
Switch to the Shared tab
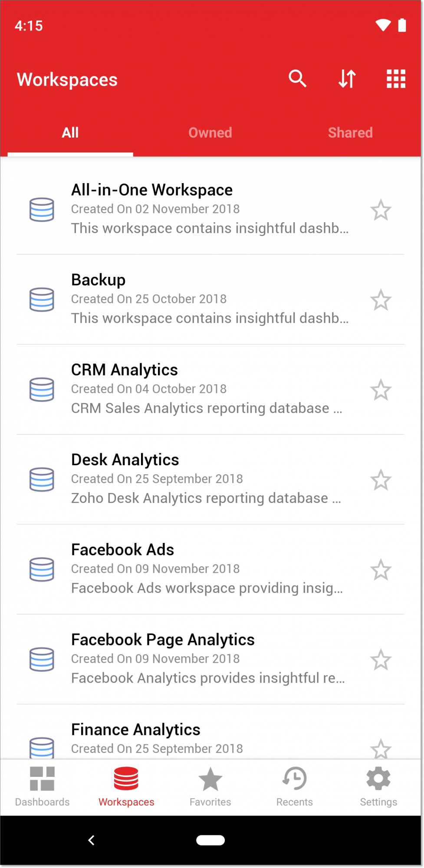coord(350,132)
